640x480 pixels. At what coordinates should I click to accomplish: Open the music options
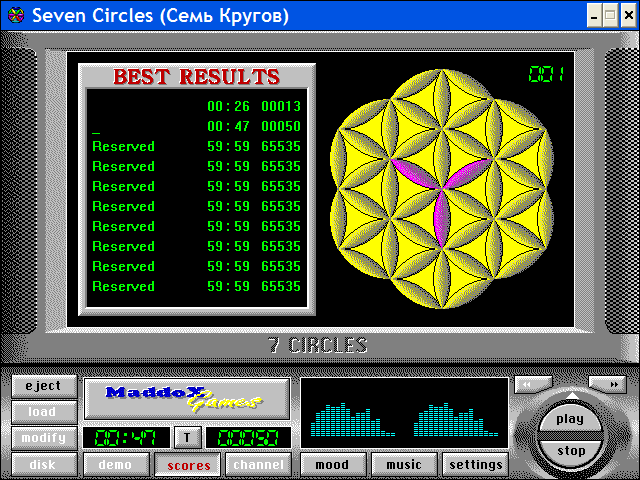404,465
